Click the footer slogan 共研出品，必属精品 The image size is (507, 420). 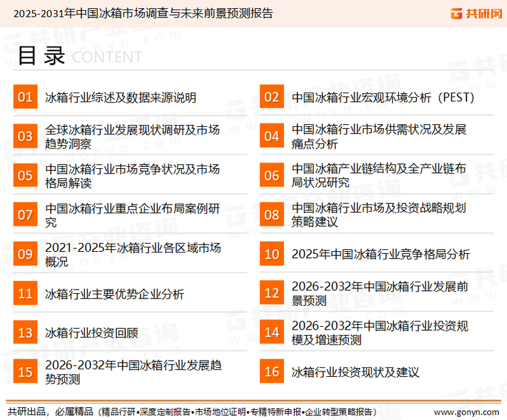(x=51, y=412)
